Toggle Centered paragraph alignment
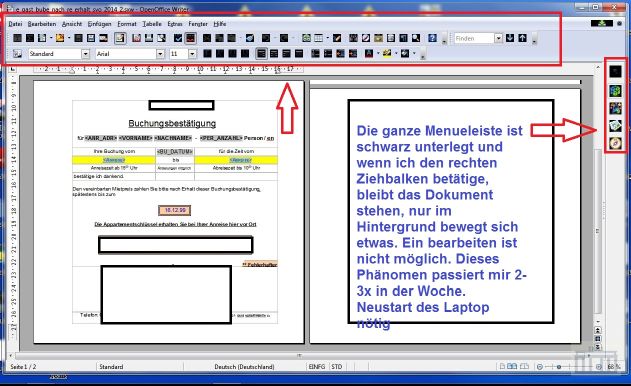 [x=274, y=54]
